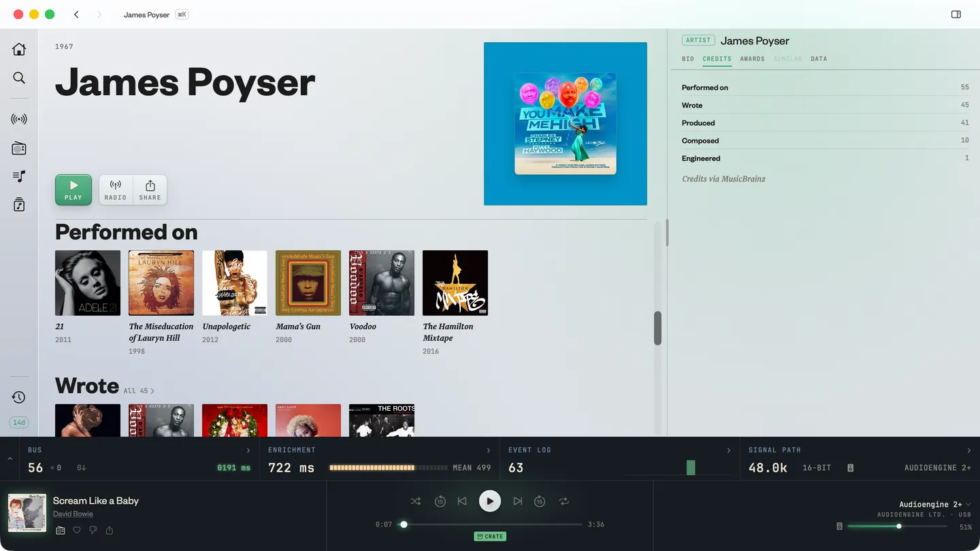Click the 'The Hamilton Mixtape' title text

[448, 332]
